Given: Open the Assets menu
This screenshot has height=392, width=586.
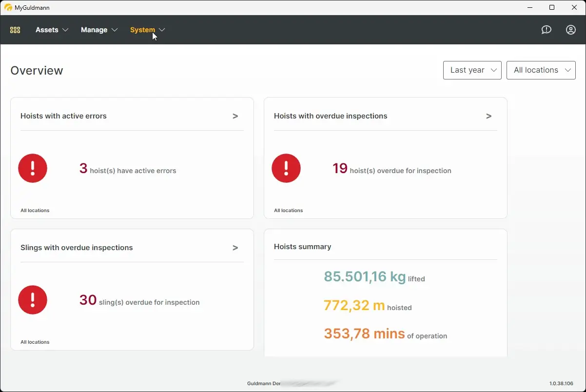Looking at the screenshot, I should [46, 30].
